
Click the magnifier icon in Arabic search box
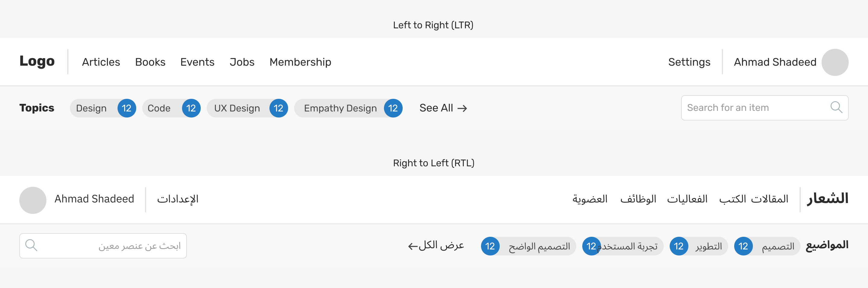click(x=31, y=245)
